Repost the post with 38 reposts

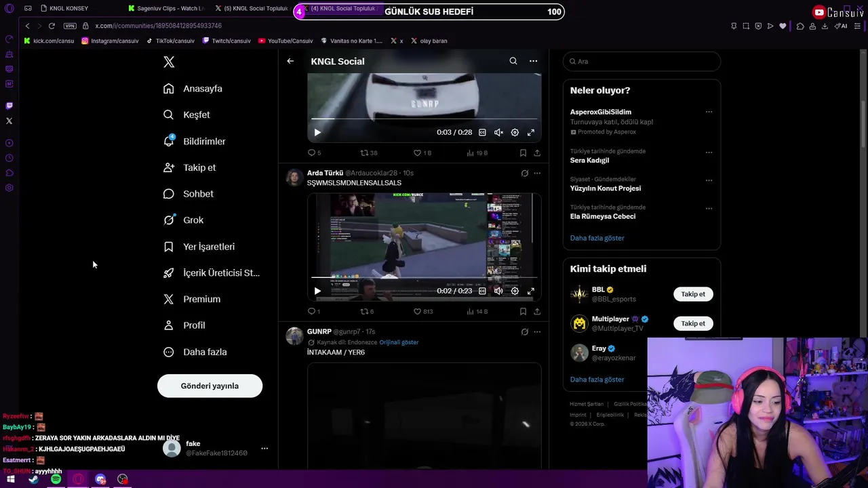coord(369,153)
